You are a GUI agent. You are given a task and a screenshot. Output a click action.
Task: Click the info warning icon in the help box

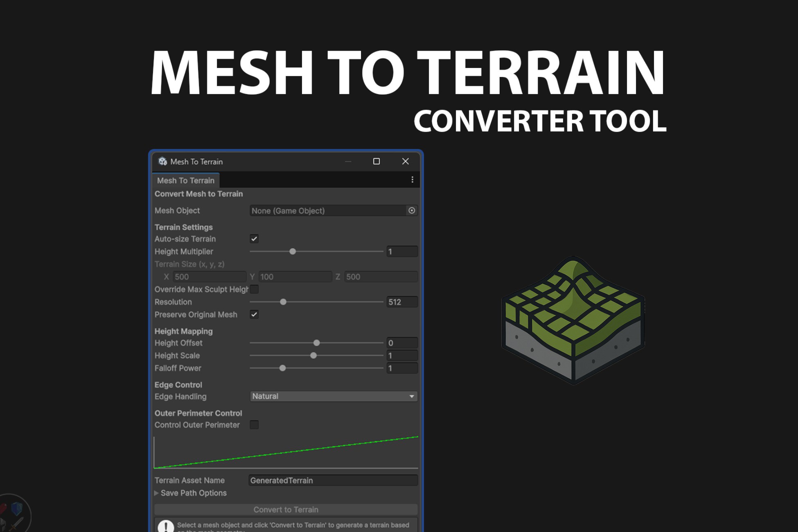166,525
